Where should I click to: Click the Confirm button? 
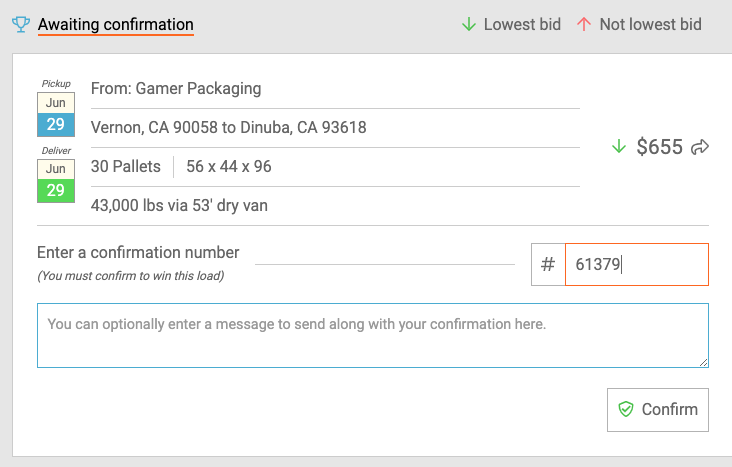pyautogui.click(x=658, y=410)
